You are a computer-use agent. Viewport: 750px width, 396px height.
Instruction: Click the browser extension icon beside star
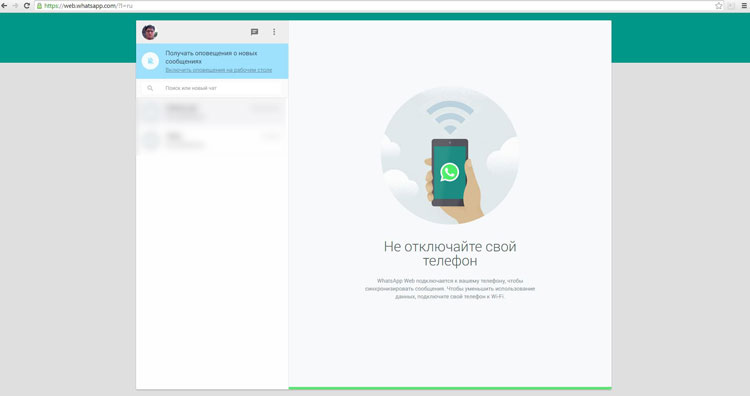pos(731,6)
